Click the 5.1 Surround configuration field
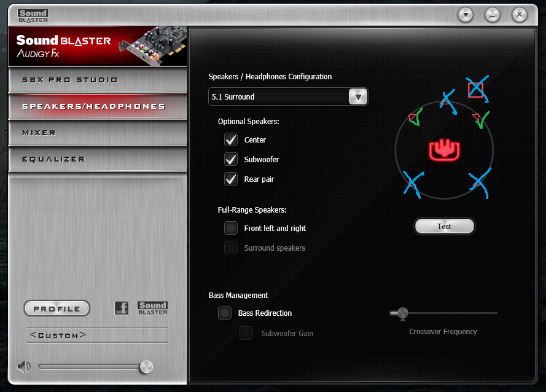Image resolution: width=546 pixels, height=392 pixels. [x=288, y=97]
